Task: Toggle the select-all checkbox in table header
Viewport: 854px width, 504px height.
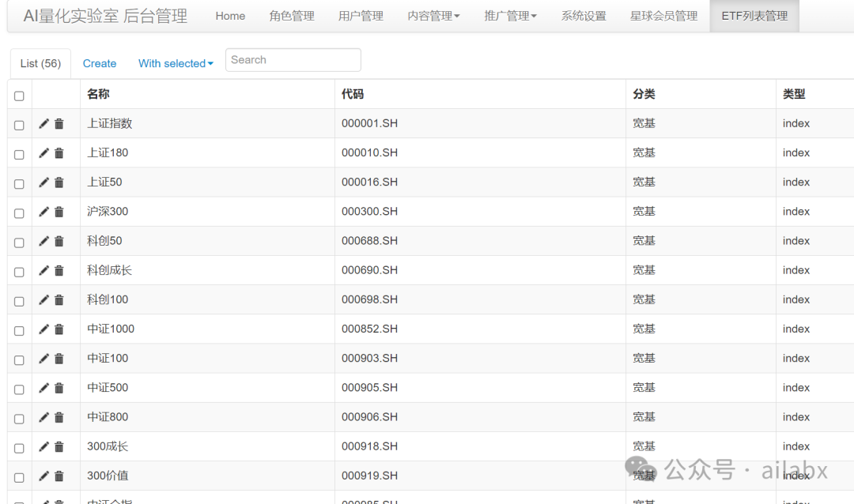Action: click(19, 96)
